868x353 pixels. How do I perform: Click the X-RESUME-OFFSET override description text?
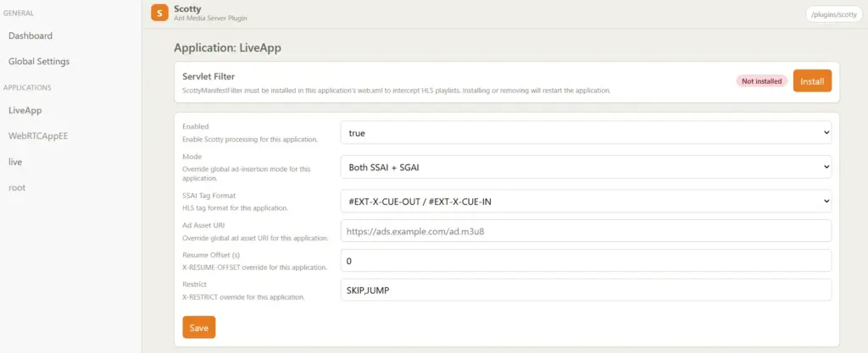[x=254, y=268]
